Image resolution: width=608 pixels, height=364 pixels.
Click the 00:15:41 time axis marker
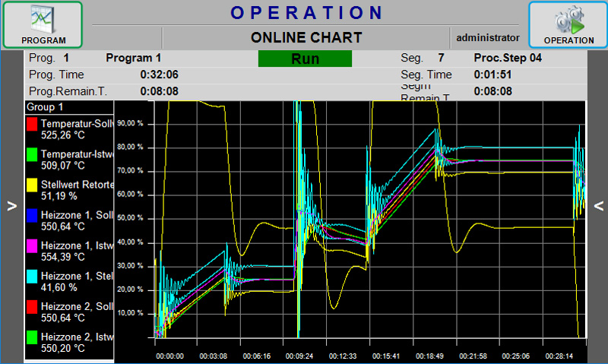(x=387, y=355)
